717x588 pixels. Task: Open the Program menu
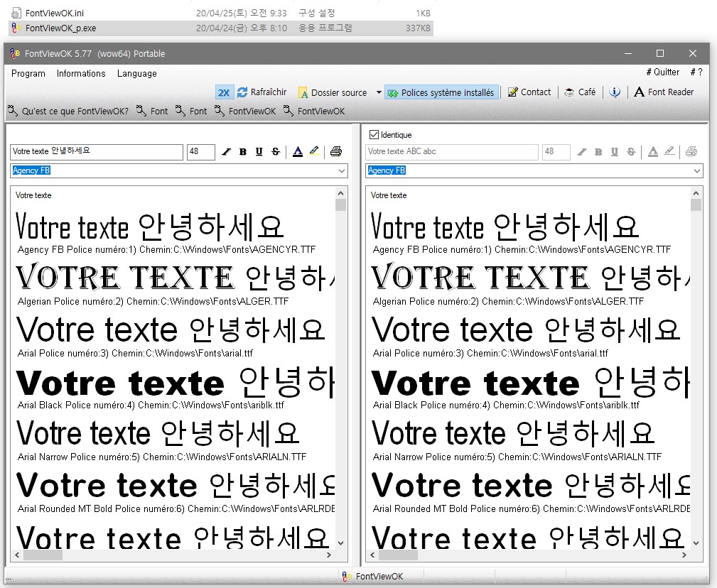(28, 74)
